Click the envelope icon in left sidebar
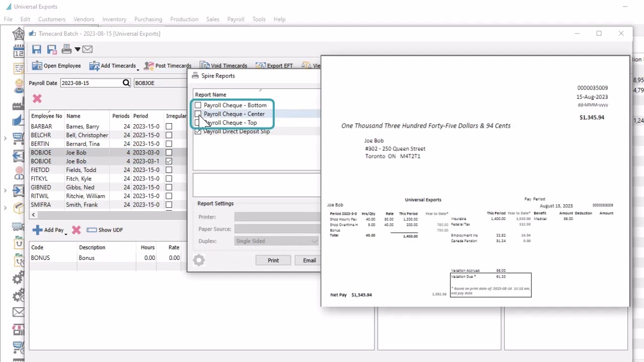 [19, 312]
